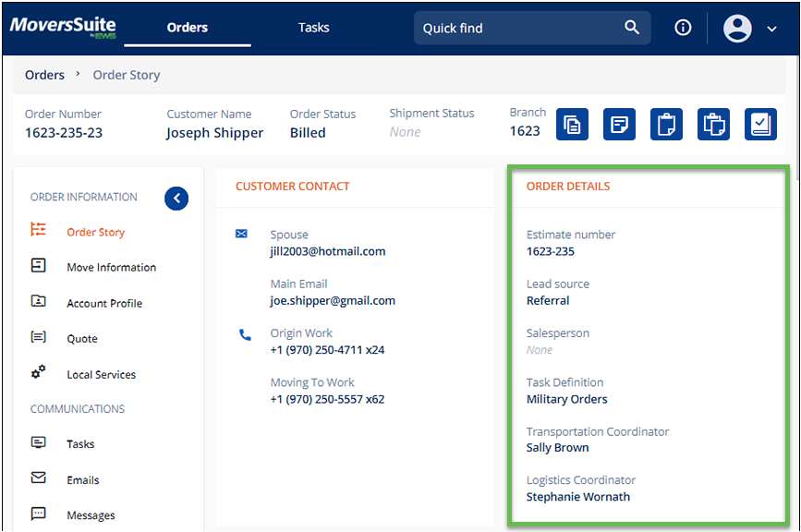Click the search magnifier icon
The width and height of the screenshot is (801, 532).
(x=632, y=28)
